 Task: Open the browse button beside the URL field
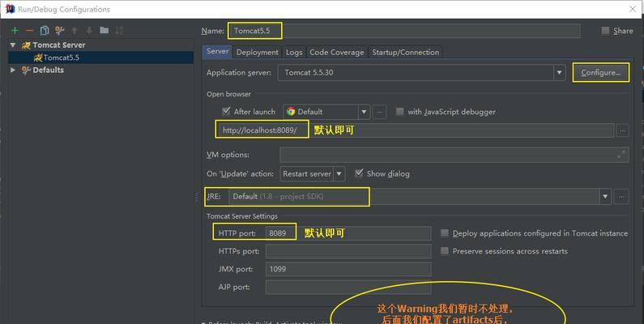[623, 130]
